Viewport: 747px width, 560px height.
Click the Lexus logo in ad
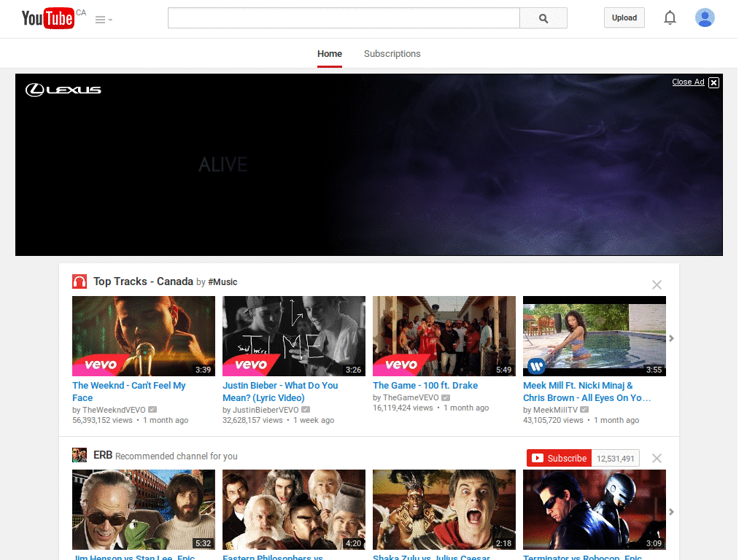click(x=63, y=90)
